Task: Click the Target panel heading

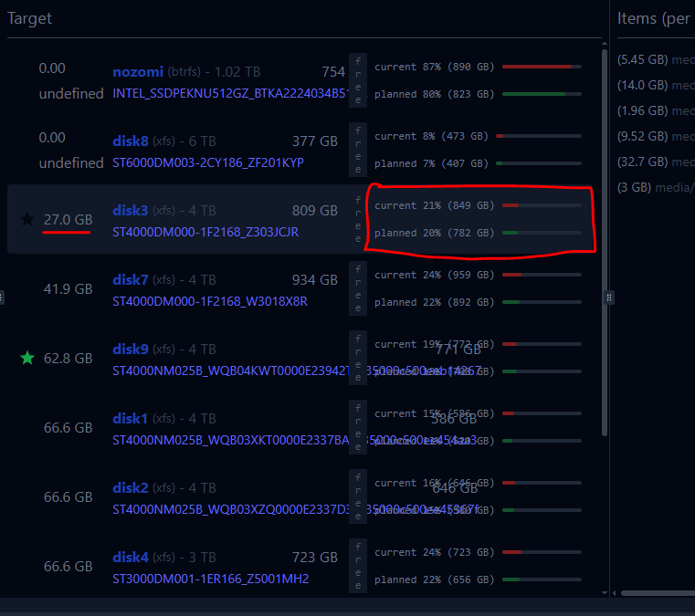Action: [30, 18]
